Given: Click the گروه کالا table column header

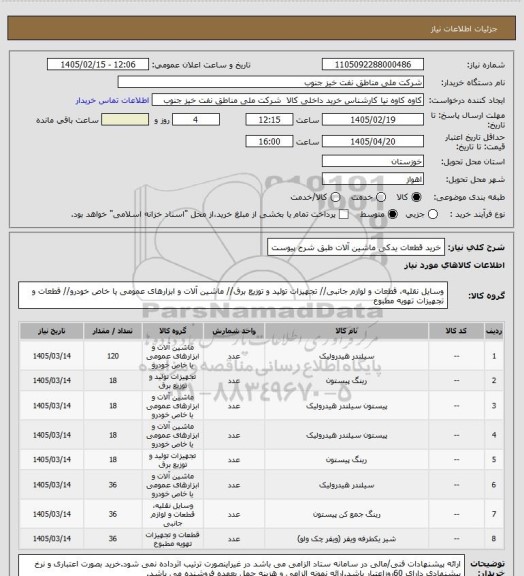Looking at the screenshot, I should tap(173, 331).
